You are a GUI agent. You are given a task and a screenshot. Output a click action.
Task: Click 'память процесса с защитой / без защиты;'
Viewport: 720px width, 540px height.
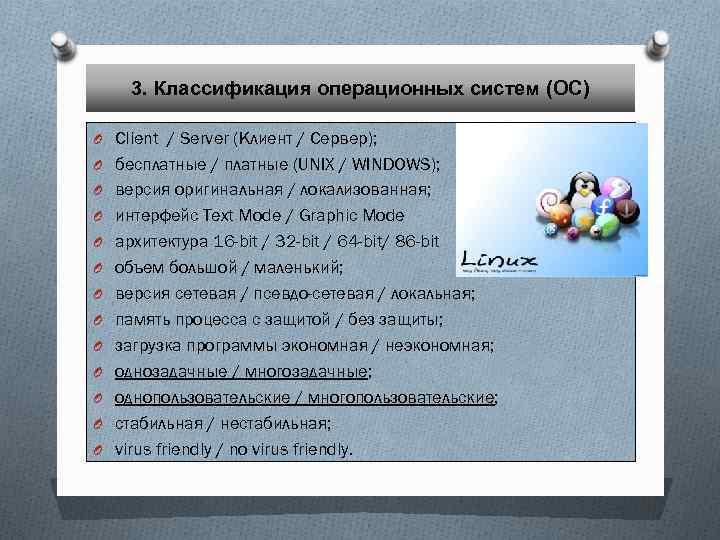pyautogui.click(x=279, y=319)
